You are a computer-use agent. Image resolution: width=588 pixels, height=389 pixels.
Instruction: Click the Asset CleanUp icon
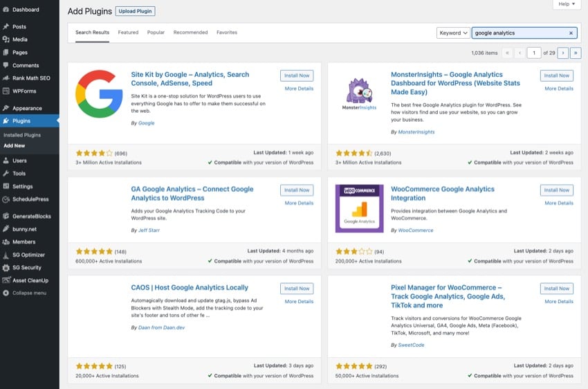pyautogui.click(x=6, y=280)
